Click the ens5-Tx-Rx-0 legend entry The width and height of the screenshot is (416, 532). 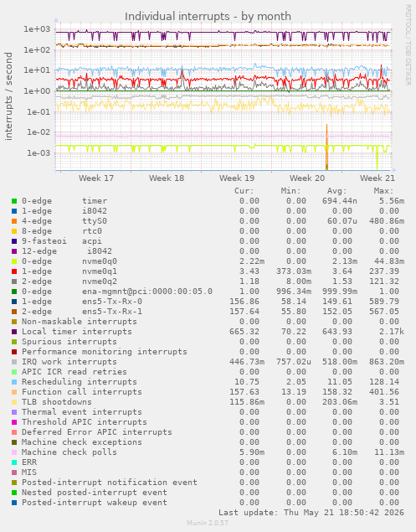pyautogui.click(x=112, y=302)
